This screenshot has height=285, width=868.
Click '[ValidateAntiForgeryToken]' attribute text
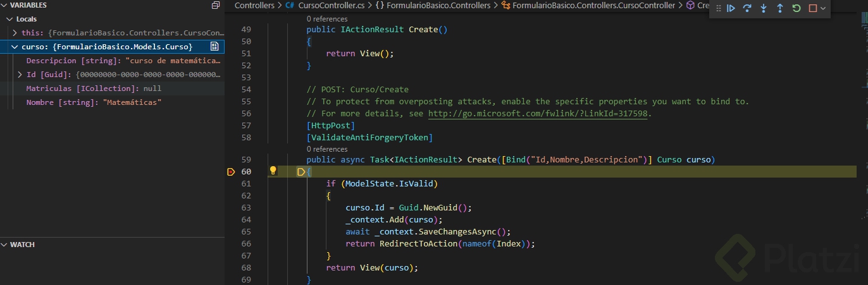pos(369,138)
